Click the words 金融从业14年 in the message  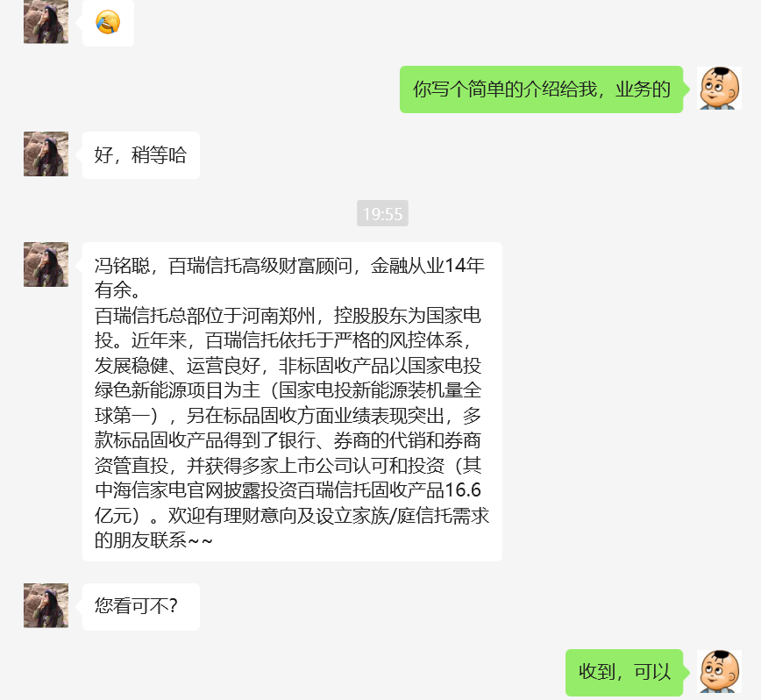point(428,266)
